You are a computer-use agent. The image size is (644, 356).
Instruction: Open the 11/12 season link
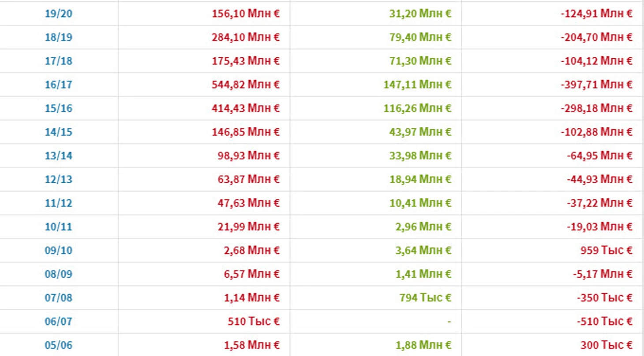tap(58, 204)
